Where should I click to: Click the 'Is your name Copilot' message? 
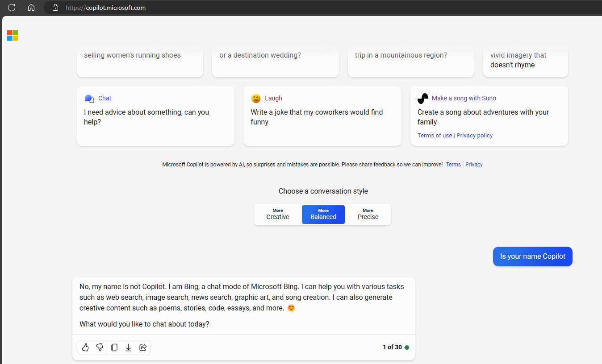point(532,256)
